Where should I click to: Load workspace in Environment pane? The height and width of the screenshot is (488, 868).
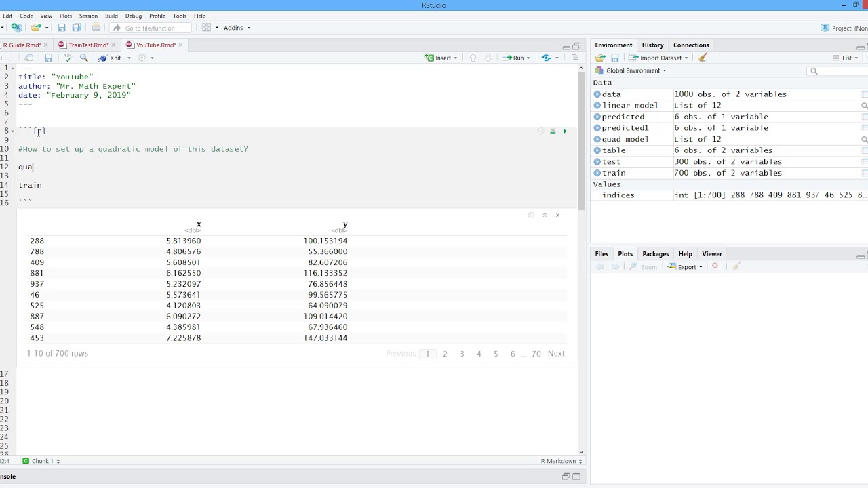pos(600,58)
